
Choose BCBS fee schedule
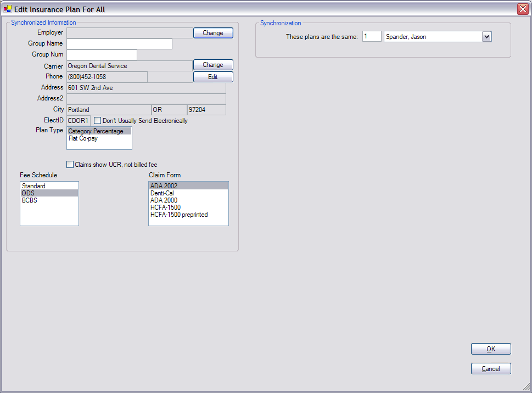pyautogui.click(x=30, y=200)
